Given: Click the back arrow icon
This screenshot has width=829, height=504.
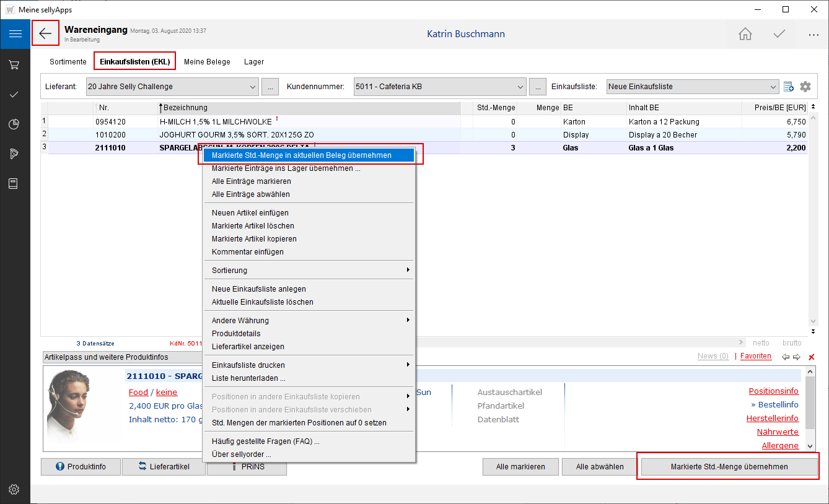Looking at the screenshot, I should [x=45, y=33].
